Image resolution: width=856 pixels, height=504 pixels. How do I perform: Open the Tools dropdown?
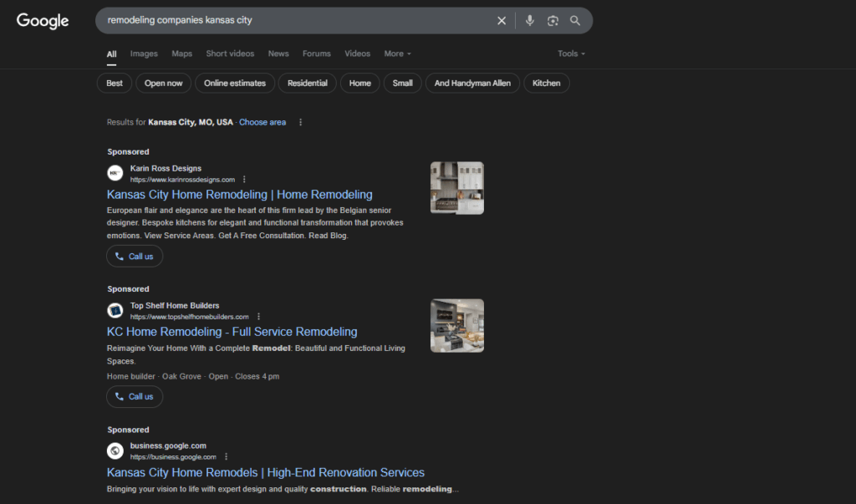pos(571,53)
